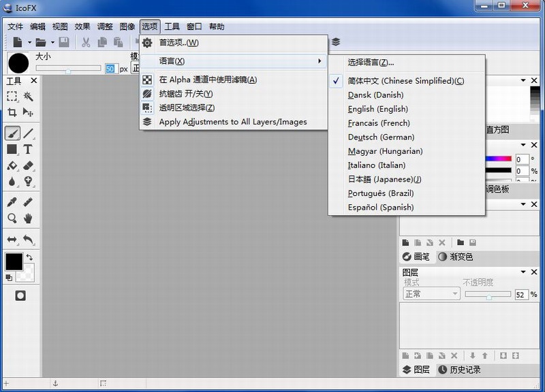Open the open-file dropdown arrow
The width and height of the screenshot is (545, 392).
pos(52,43)
